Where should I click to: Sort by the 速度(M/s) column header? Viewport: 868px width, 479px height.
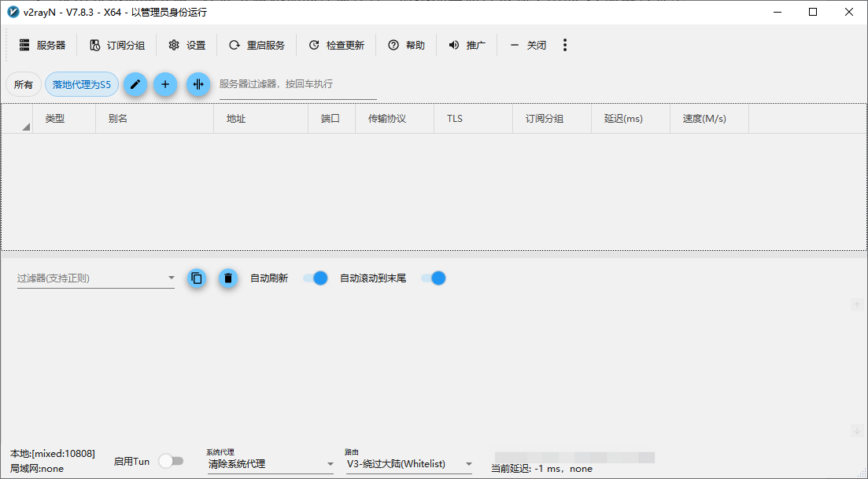pos(709,119)
